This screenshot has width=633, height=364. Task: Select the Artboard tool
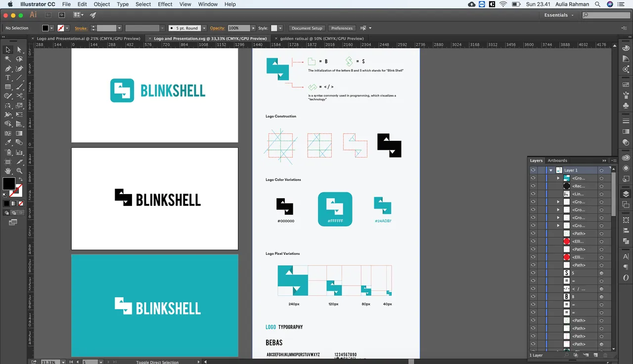click(8, 162)
